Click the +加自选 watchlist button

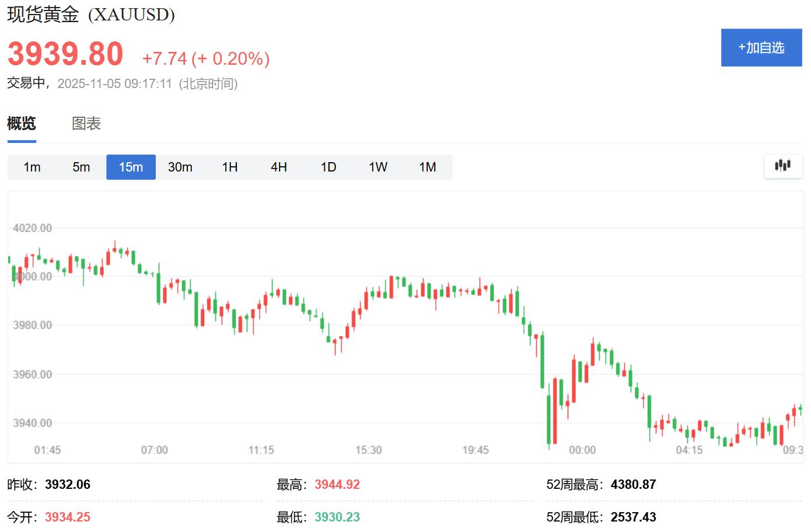tap(761, 47)
